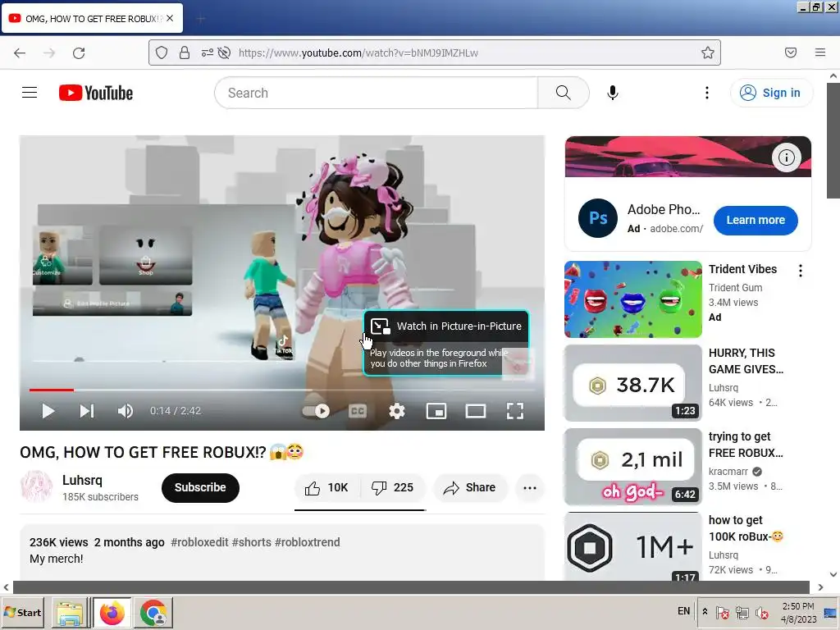Open the #shorts hashtag

click(251, 542)
